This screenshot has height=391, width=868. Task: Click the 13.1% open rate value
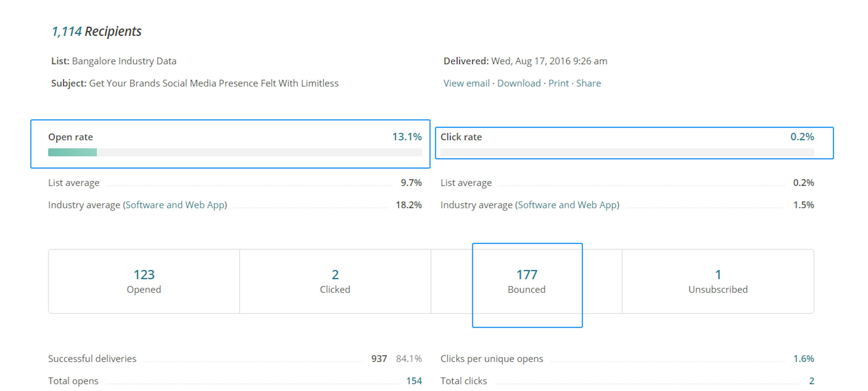click(x=407, y=137)
